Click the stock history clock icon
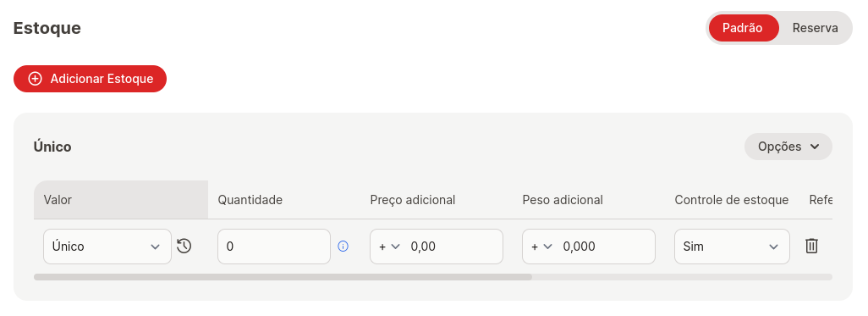 pyautogui.click(x=184, y=246)
